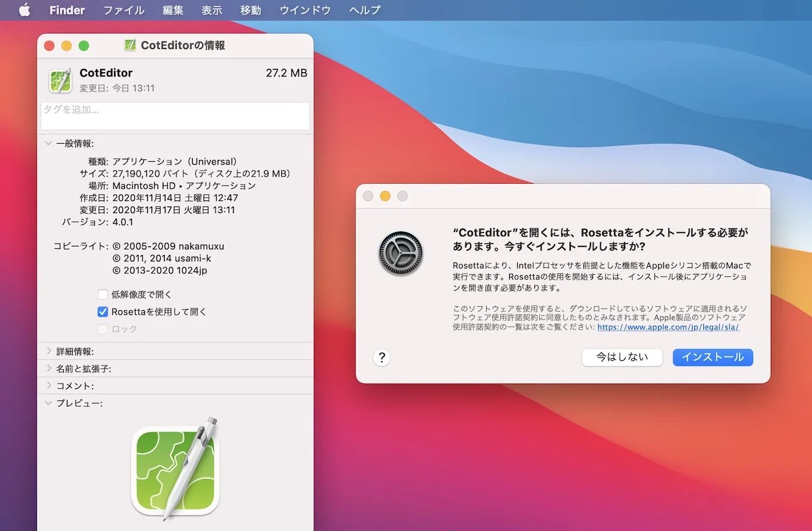
Task: Expand the 名前と拡張子 section
Action: pyautogui.click(x=48, y=368)
